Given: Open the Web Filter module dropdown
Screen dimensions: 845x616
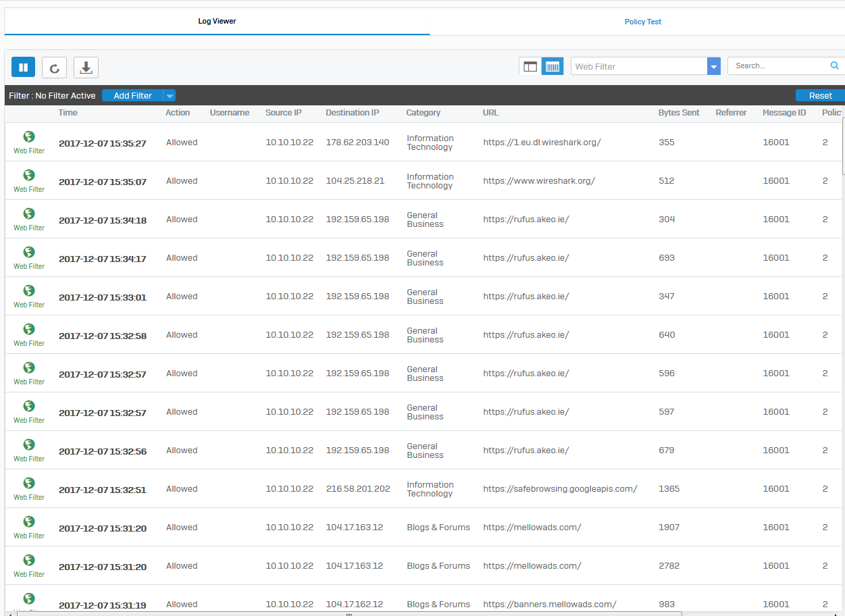Looking at the screenshot, I should point(713,66).
